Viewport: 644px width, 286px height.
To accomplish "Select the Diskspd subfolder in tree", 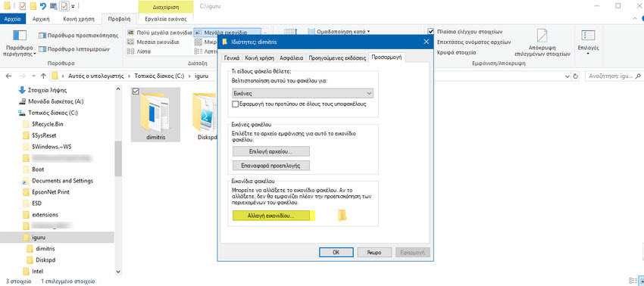I will tap(41, 260).
